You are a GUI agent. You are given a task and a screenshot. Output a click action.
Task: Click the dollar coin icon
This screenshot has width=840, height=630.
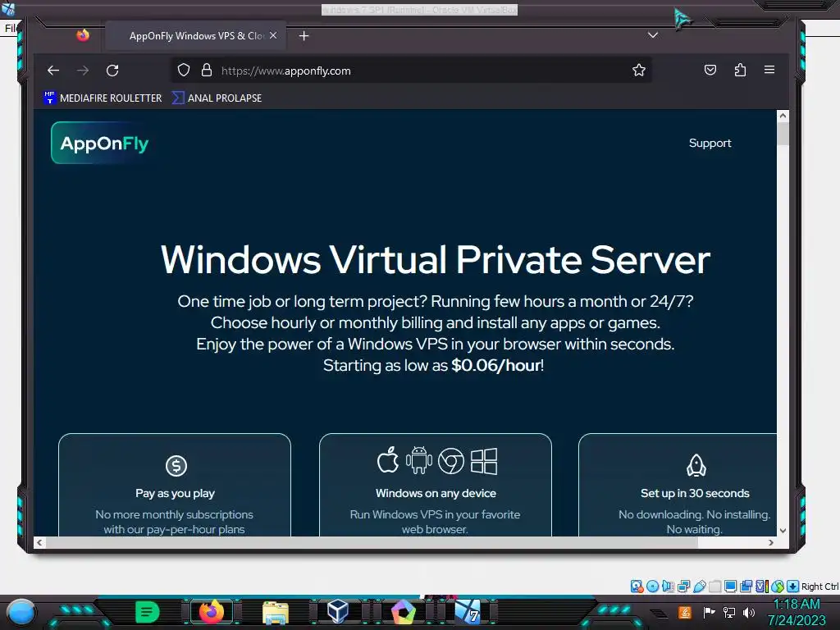point(176,466)
